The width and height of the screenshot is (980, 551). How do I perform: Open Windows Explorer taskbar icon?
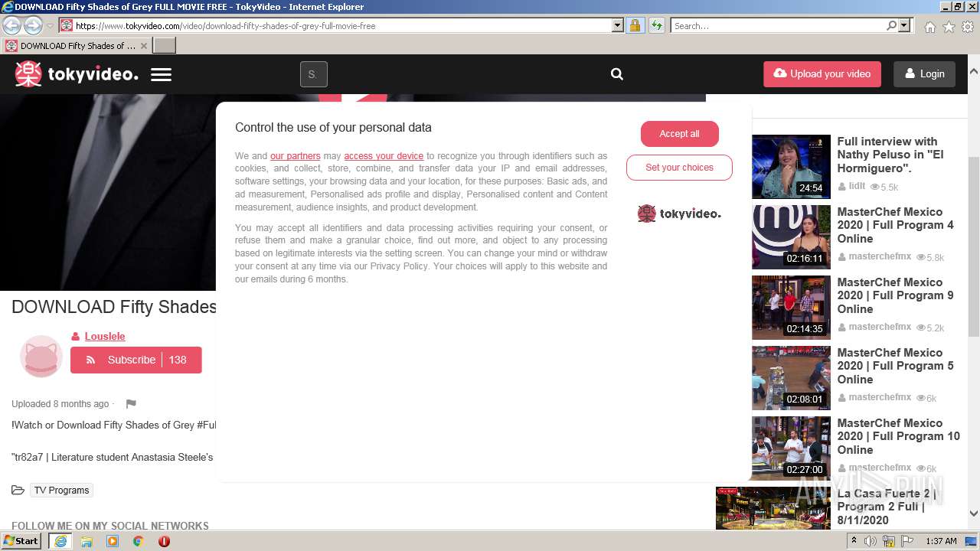click(x=87, y=541)
